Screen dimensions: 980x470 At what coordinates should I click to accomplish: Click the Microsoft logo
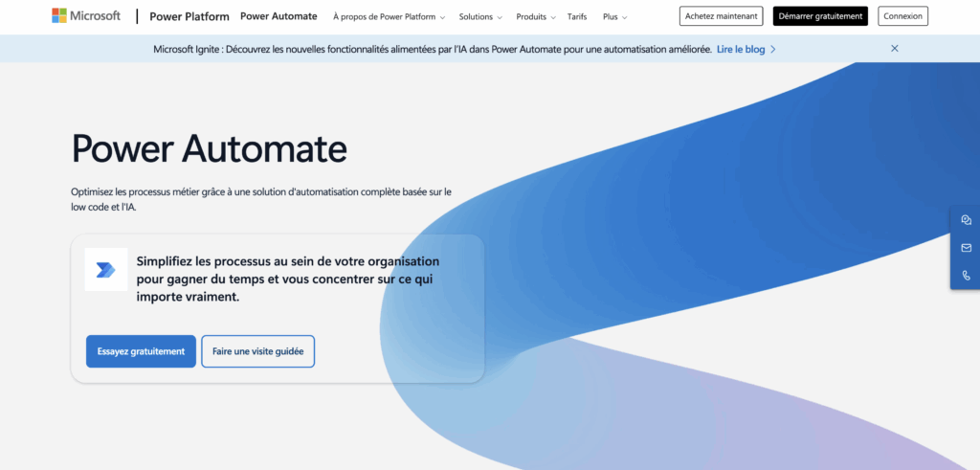point(86,16)
